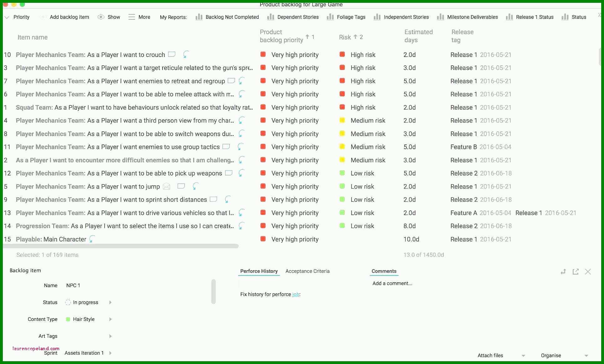Click detail panel vertical scrollbar
Viewport: 604px width, 364px height.
tap(214, 291)
